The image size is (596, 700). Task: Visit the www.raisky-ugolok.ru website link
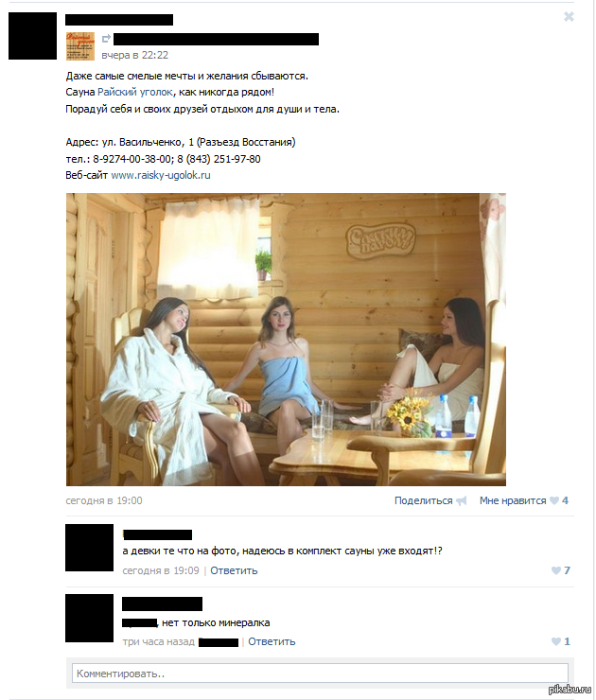(x=161, y=175)
